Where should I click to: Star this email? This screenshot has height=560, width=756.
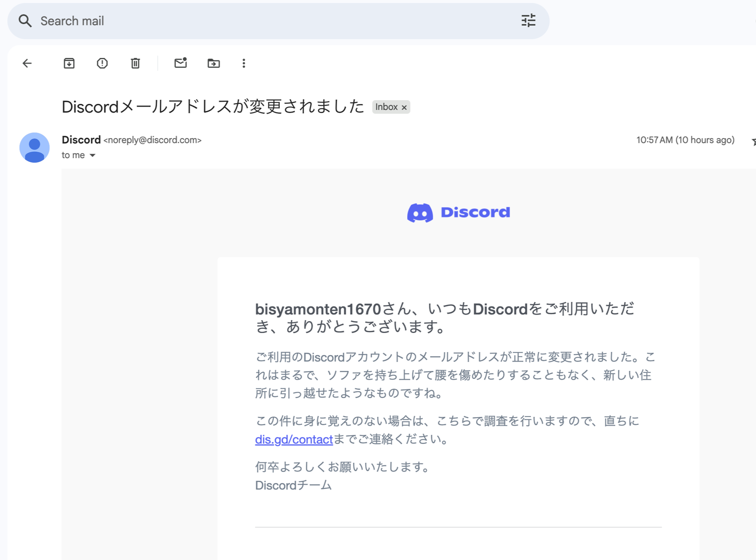click(x=753, y=142)
